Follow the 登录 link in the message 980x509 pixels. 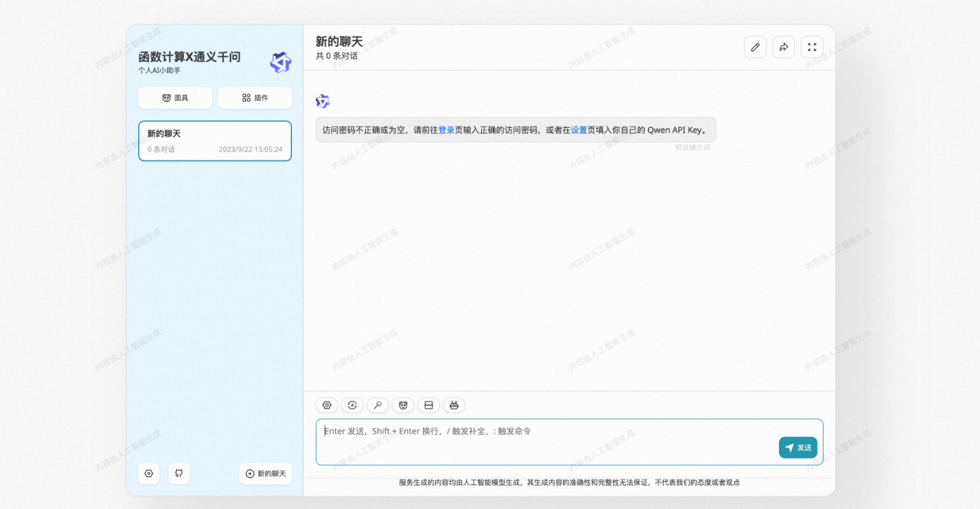[x=446, y=130]
